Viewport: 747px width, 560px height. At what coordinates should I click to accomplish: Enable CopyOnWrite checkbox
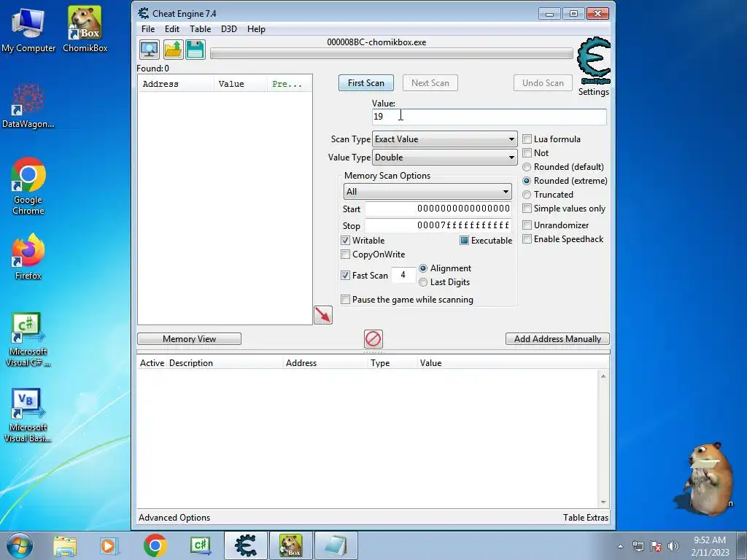pyautogui.click(x=345, y=254)
